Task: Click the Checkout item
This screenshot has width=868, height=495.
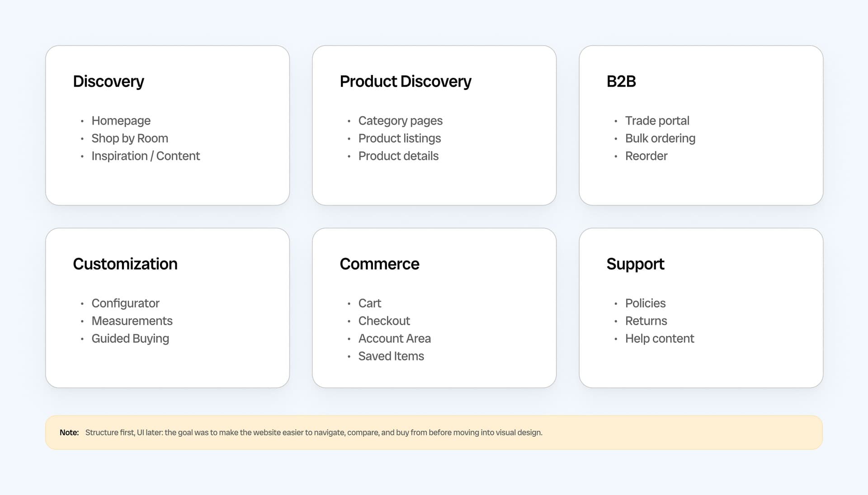Action: click(x=384, y=321)
